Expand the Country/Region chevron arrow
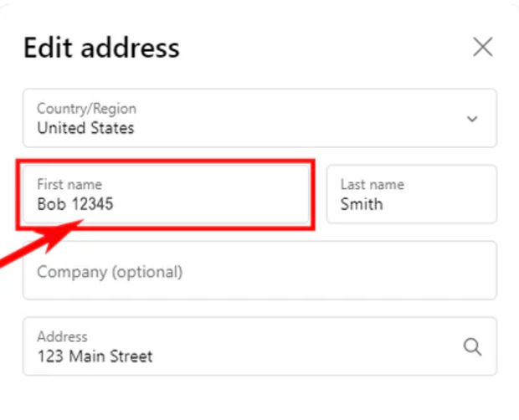 click(x=472, y=119)
